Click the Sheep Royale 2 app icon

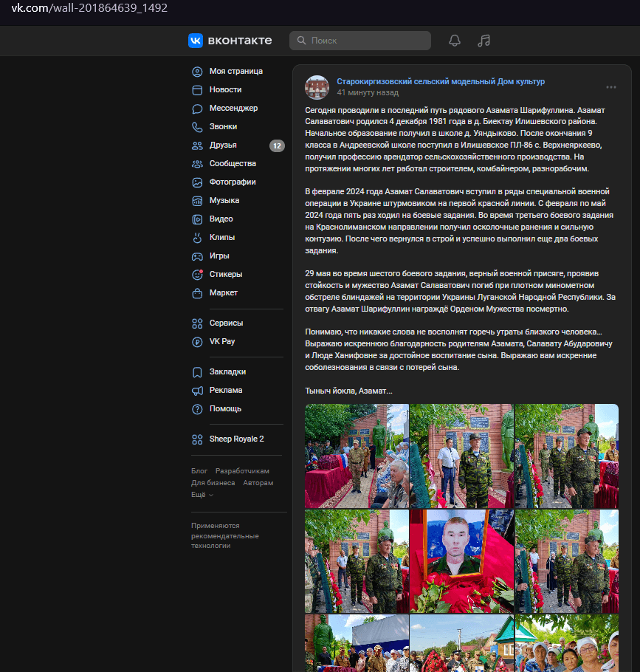(x=197, y=439)
